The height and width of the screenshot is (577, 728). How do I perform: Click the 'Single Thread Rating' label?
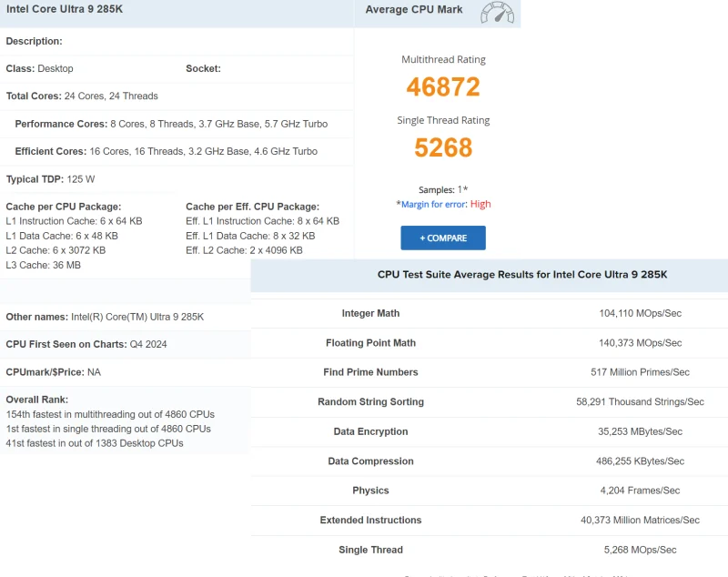(443, 120)
